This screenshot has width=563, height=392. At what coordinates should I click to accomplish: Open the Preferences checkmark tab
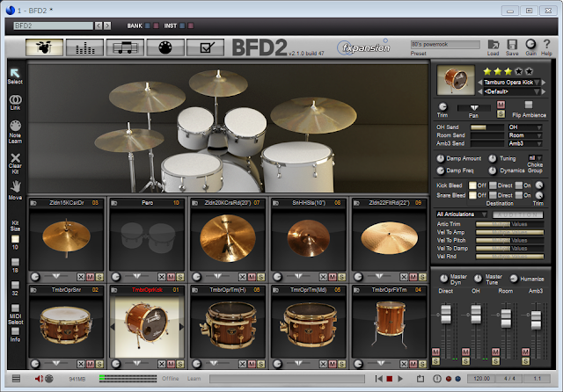pos(205,47)
